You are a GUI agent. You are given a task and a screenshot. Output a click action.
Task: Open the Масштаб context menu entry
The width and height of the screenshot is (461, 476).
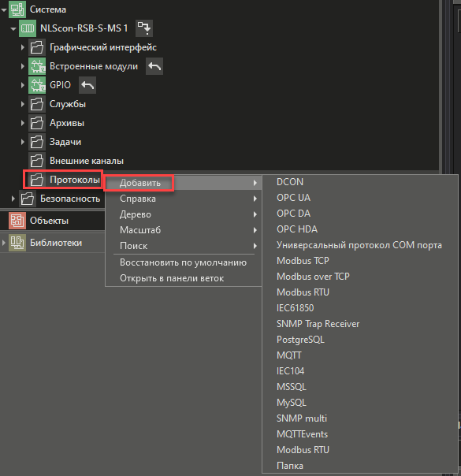point(184,230)
